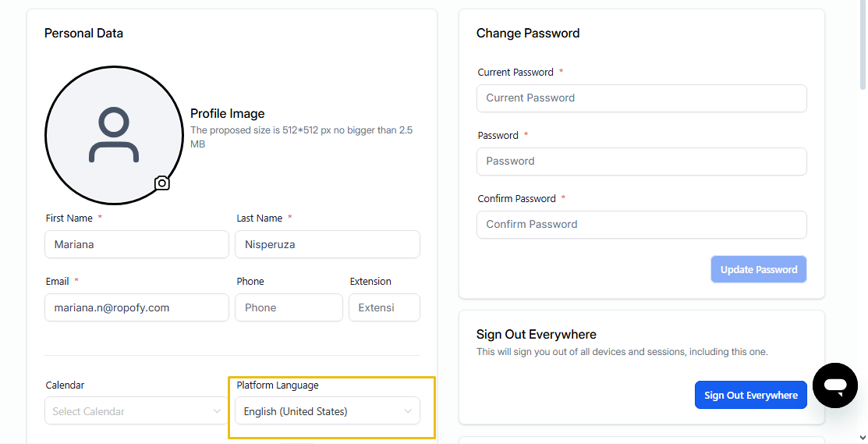868x444 pixels.
Task: Focus the Last Name field containing Nisperuza
Action: (328, 244)
